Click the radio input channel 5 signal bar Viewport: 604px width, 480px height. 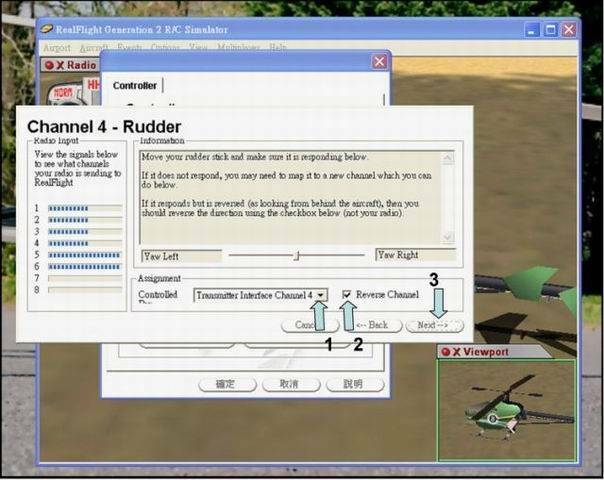click(x=85, y=255)
